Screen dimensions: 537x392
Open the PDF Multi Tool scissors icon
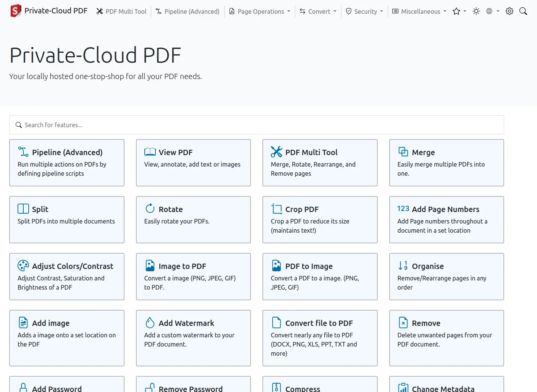(x=276, y=151)
